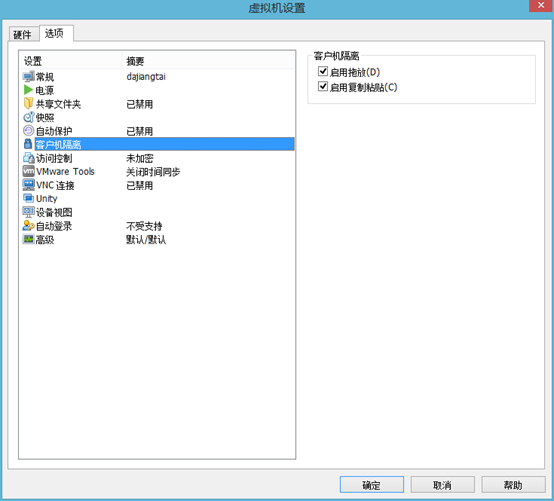Select the 访问控制 row label
This screenshot has height=501, width=554.
point(54,158)
